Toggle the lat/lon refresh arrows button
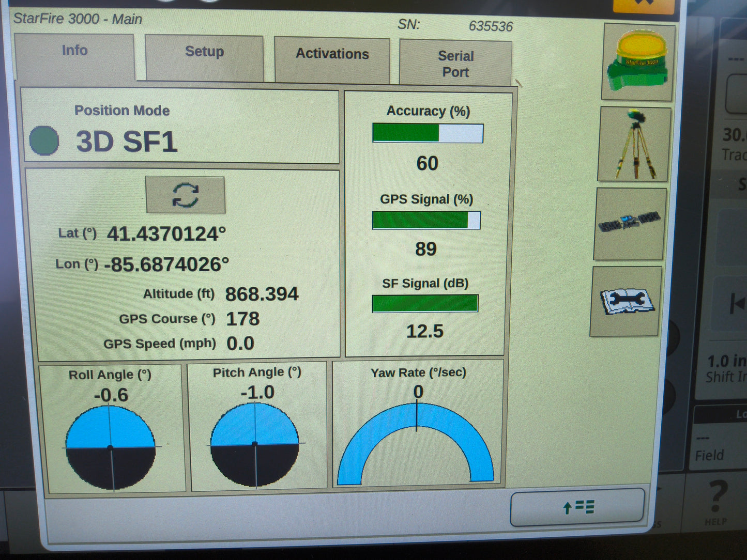The width and height of the screenshot is (747, 560). pos(186,195)
